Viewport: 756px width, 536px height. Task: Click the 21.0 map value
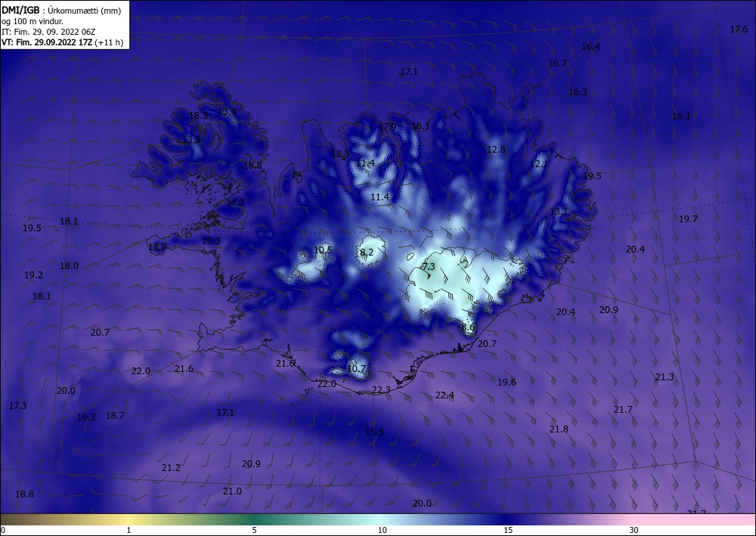coord(232,491)
